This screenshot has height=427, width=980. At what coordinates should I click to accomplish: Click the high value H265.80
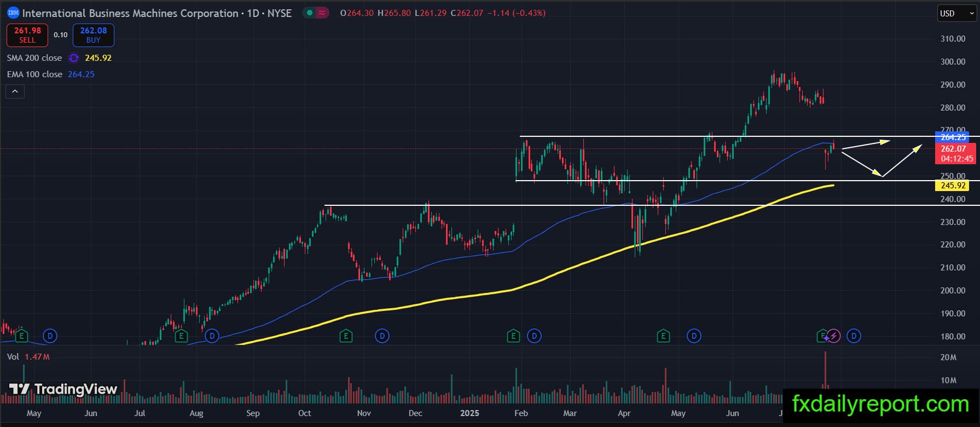[395, 13]
